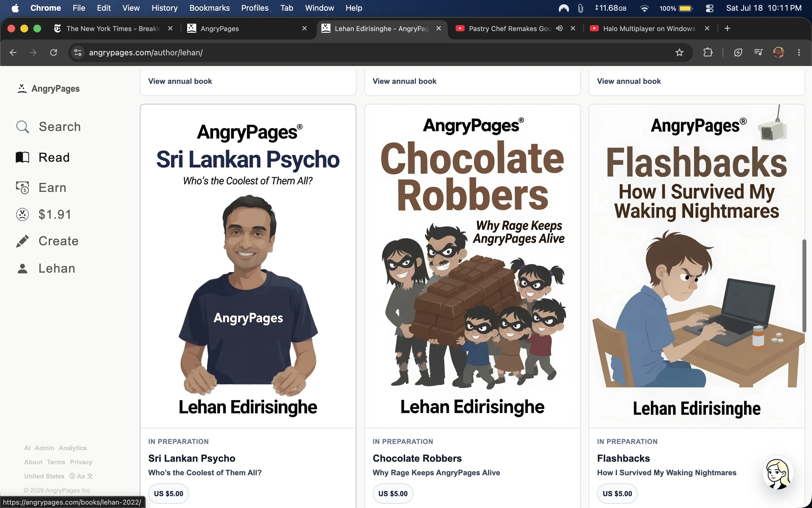Click the AngryPages logo in the sidebar
Screen dimensions: 812x508
coord(48,89)
